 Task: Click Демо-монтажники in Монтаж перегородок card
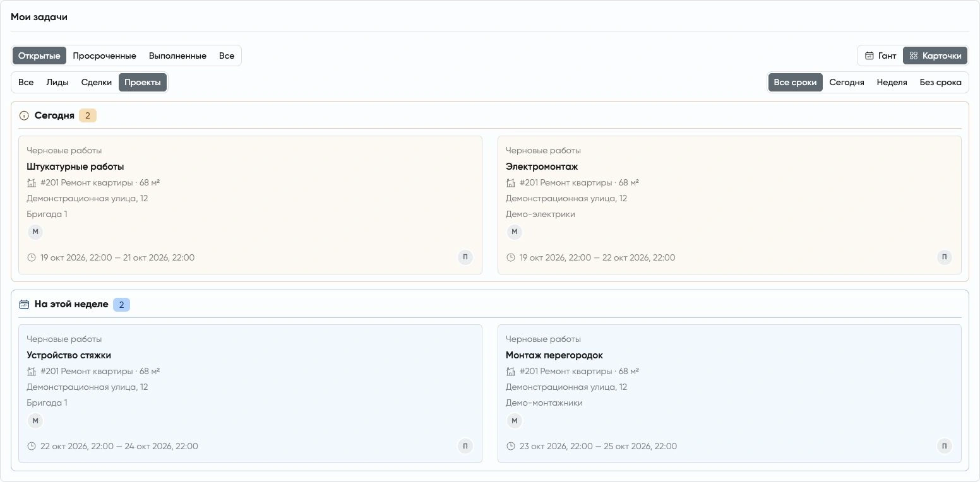(x=544, y=403)
